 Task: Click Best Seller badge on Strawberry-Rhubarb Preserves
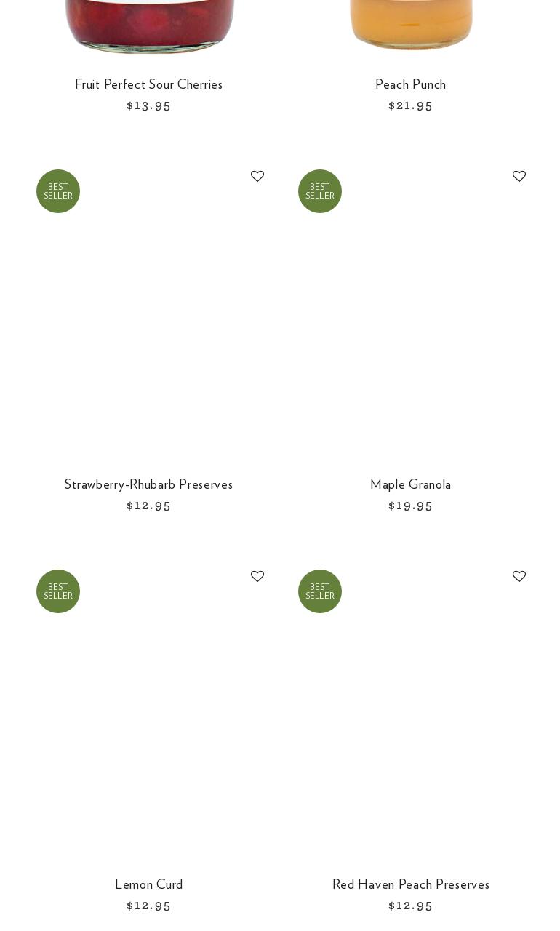[58, 191]
